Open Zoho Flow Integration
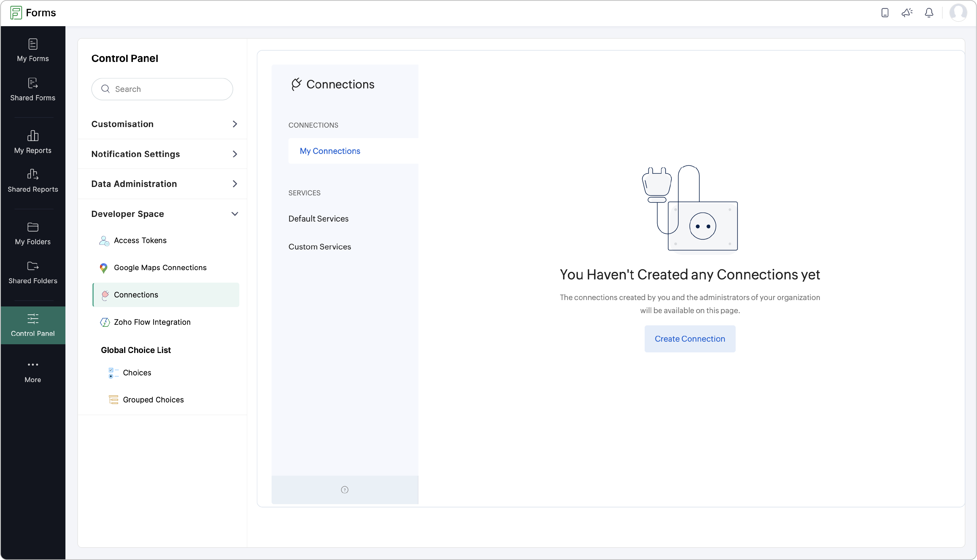977x560 pixels. coord(152,322)
